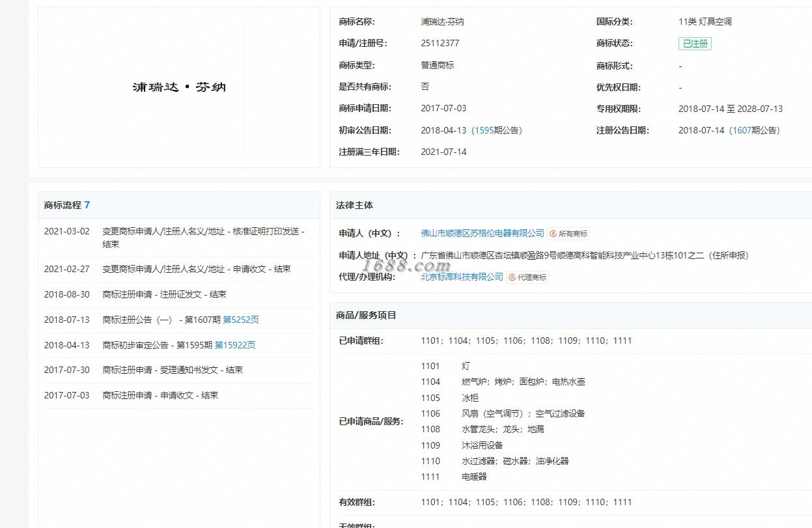The width and height of the screenshot is (812, 528).
Task: Select the 2018-08-30 注册证发文 flow entry
Action: pos(178,294)
